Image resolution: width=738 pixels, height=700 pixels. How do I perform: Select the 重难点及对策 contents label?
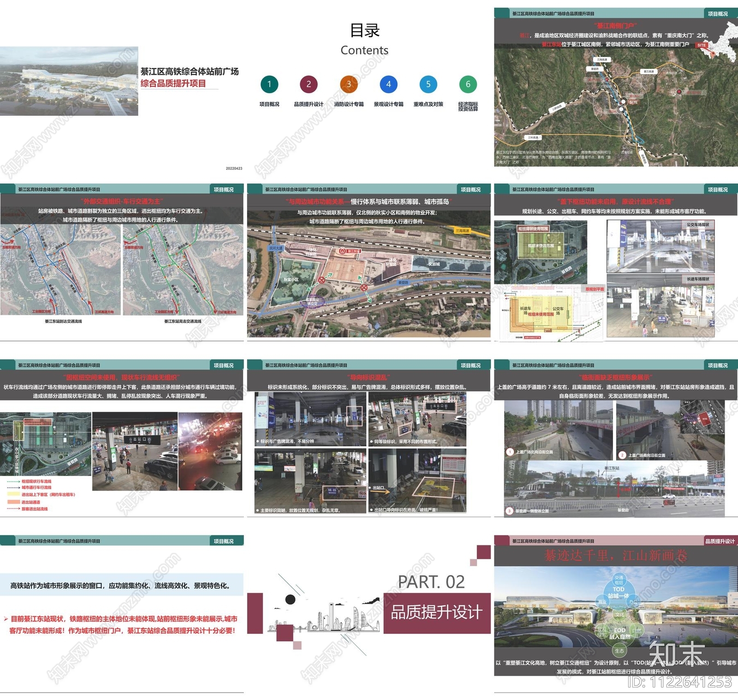coord(428,104)
